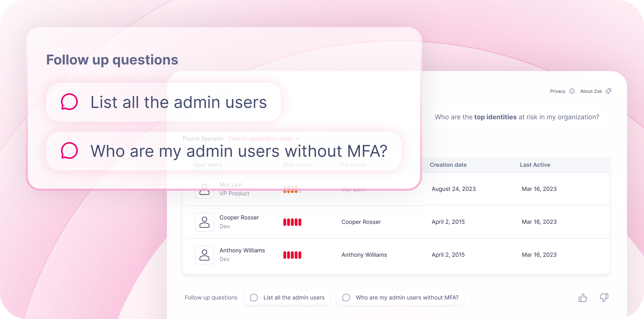Click Cooper Rosser's 'Mar 16, 2023' last active
Screen dimensions: 644x319
[539, 222]
